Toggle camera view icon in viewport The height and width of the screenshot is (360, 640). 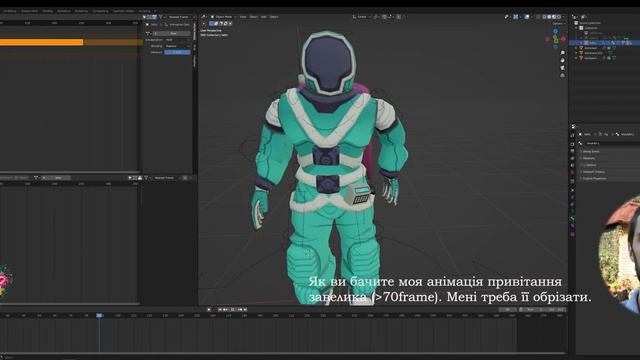pyautogui.click(x=562, y=68)
